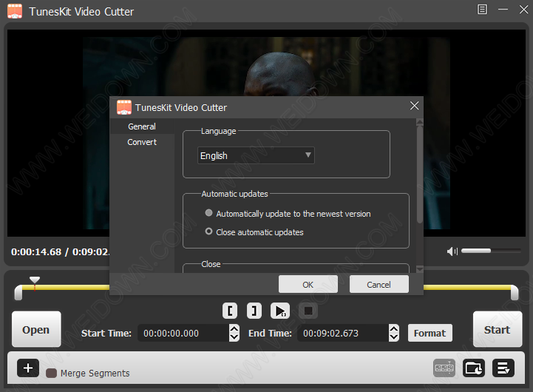Click the scroll down arrow in settings dialog
The height and width of the screenshot is (392, 533).
click(x=420, y=269)
